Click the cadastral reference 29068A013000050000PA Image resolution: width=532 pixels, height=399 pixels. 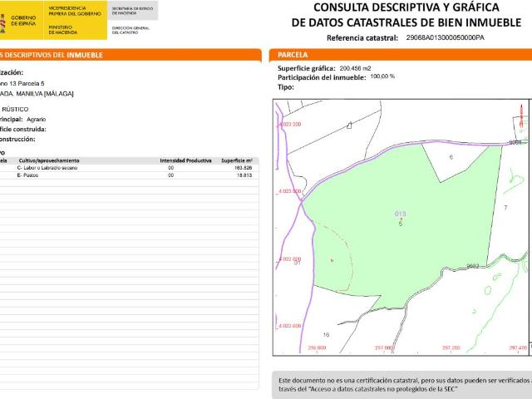[445, 38]
